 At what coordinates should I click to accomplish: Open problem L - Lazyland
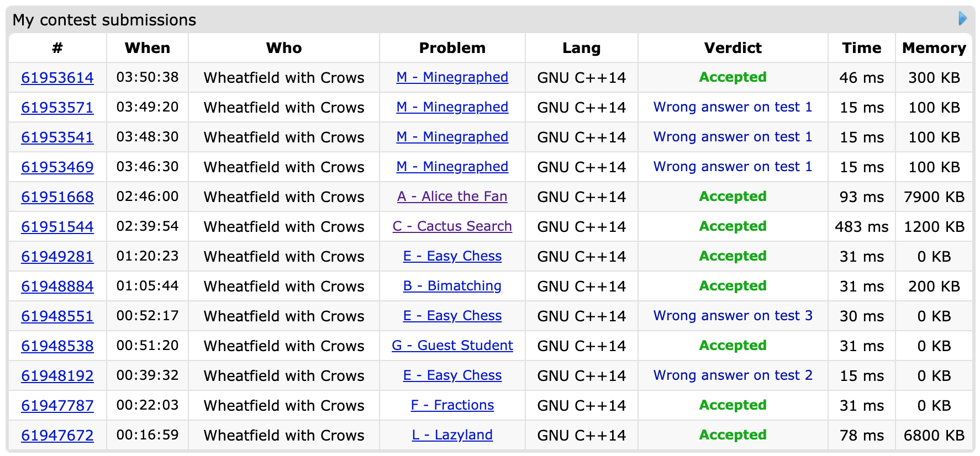[x=452, y=435]
